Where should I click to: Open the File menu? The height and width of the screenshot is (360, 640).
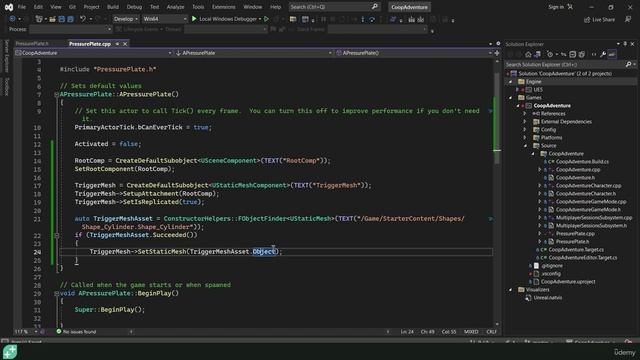pyautogui.click(x=22, y=7)
